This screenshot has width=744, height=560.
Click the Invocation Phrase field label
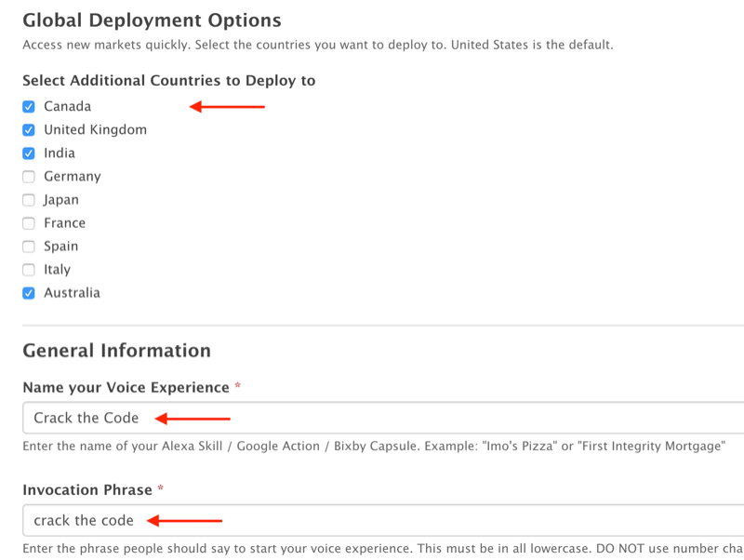pyautogui.click(x=87, y=489)
